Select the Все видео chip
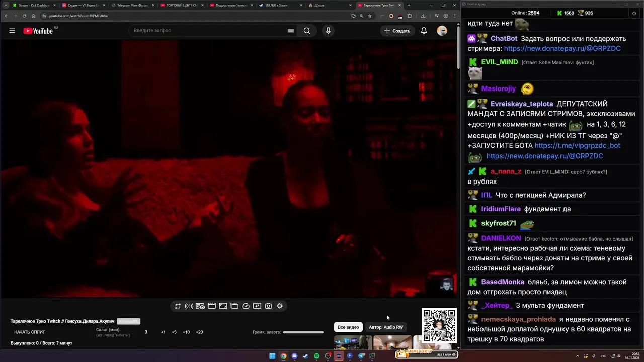The height and width of the screenshot is (362, 644). coord(348,327)
